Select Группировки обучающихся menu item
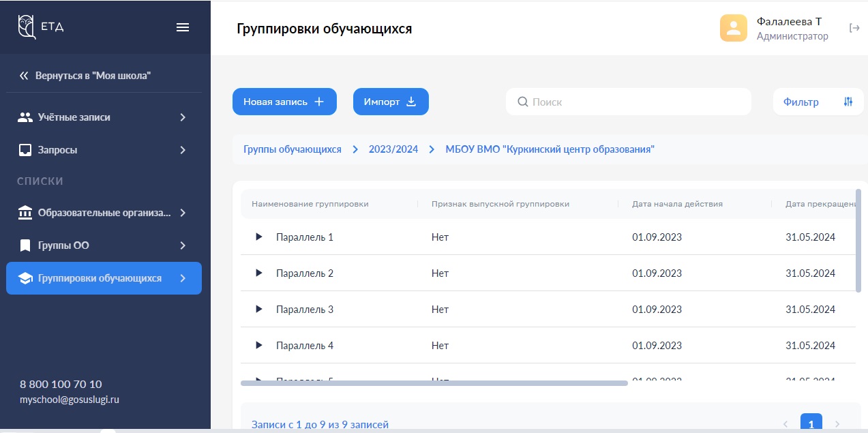The width and height of the screenshot is (868, 433). point(104,278)
